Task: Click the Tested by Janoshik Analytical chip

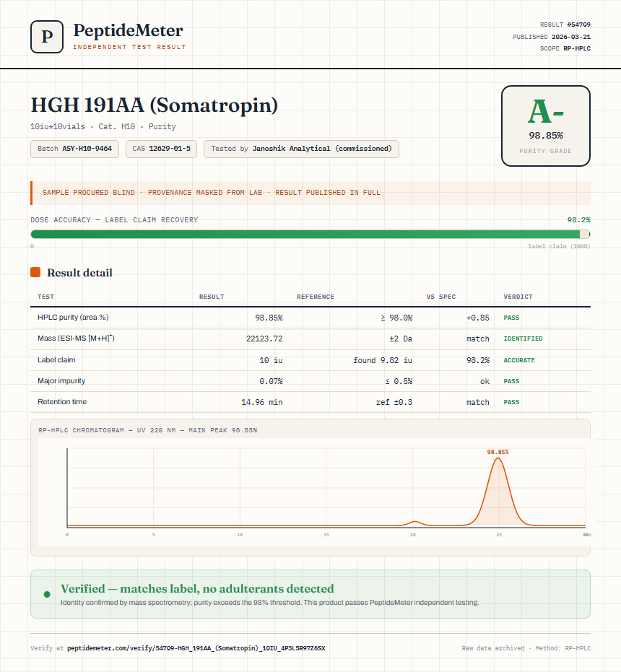Action: [x=301, y=149]
